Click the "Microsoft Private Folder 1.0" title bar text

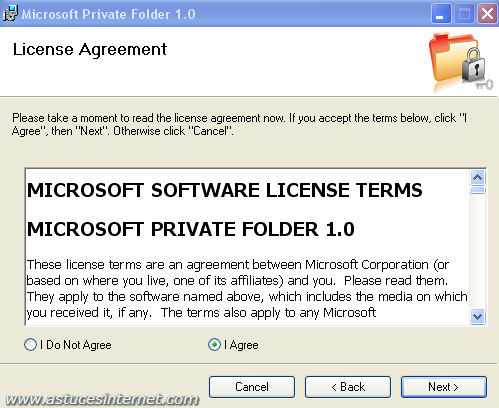pyautogui.click(x=109, y=14)
